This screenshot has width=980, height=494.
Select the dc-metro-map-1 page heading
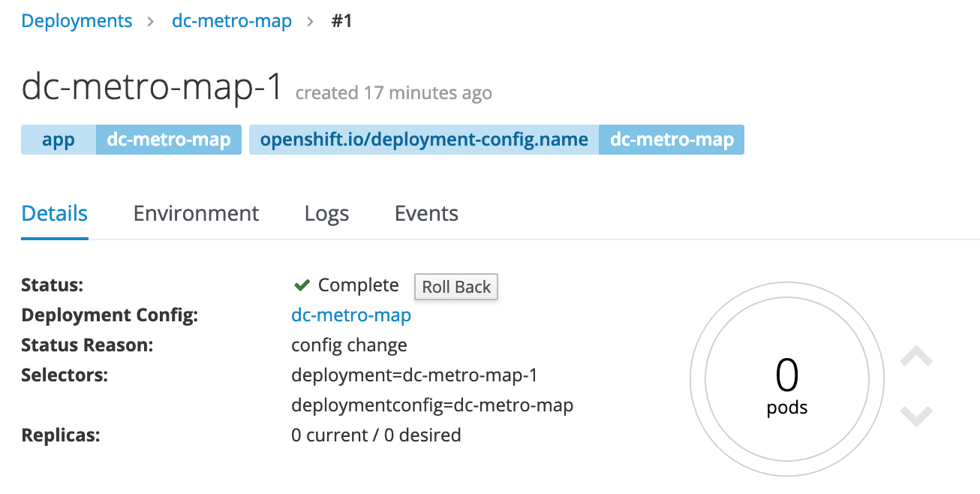click(x=152, y=87)
